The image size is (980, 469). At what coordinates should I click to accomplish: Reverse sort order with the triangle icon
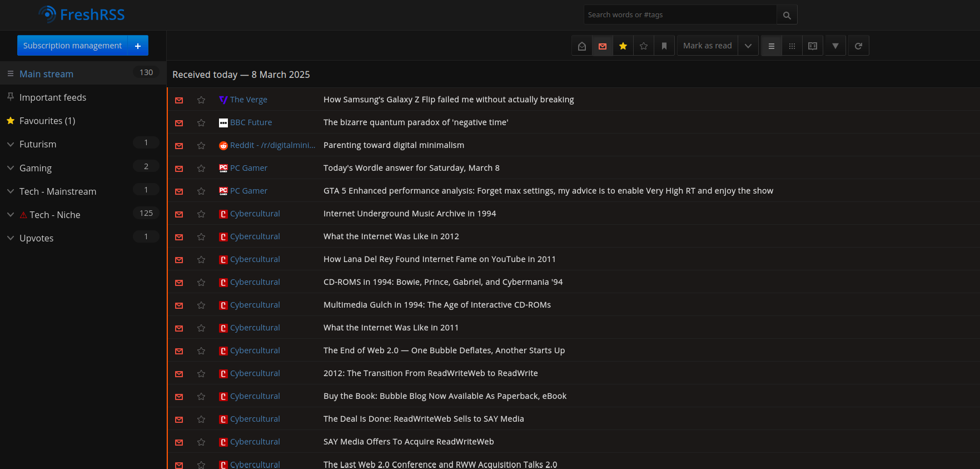pyautogui.click(x=835, y=46)
